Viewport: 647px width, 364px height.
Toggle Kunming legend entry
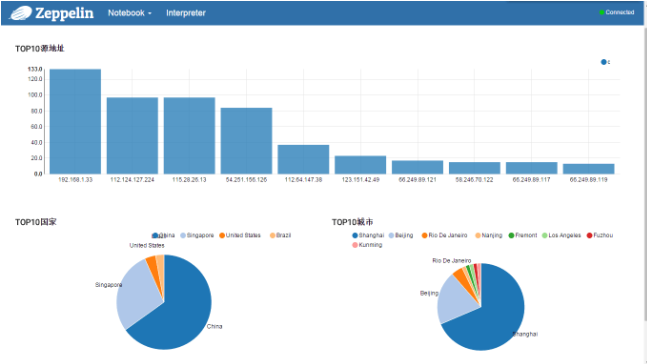point(367,245)
